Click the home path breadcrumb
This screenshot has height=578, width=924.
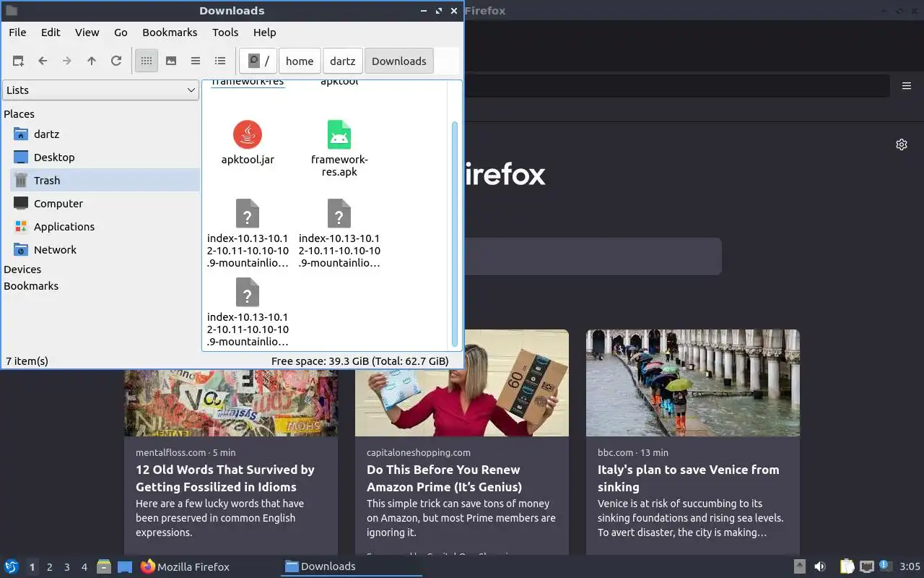[300, 61]
